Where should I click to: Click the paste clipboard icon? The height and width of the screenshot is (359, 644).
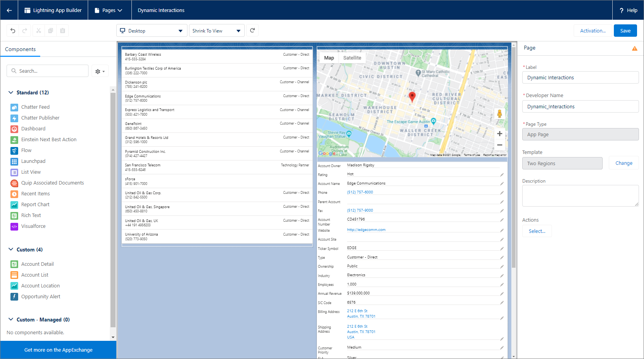coord(63,31)
